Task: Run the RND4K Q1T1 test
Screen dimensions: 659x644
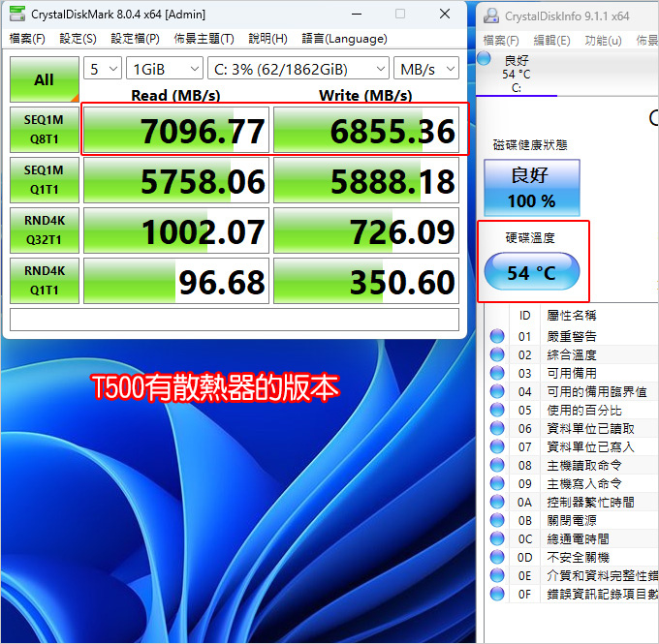Action: pyautogui.click(x=45, y=281)
